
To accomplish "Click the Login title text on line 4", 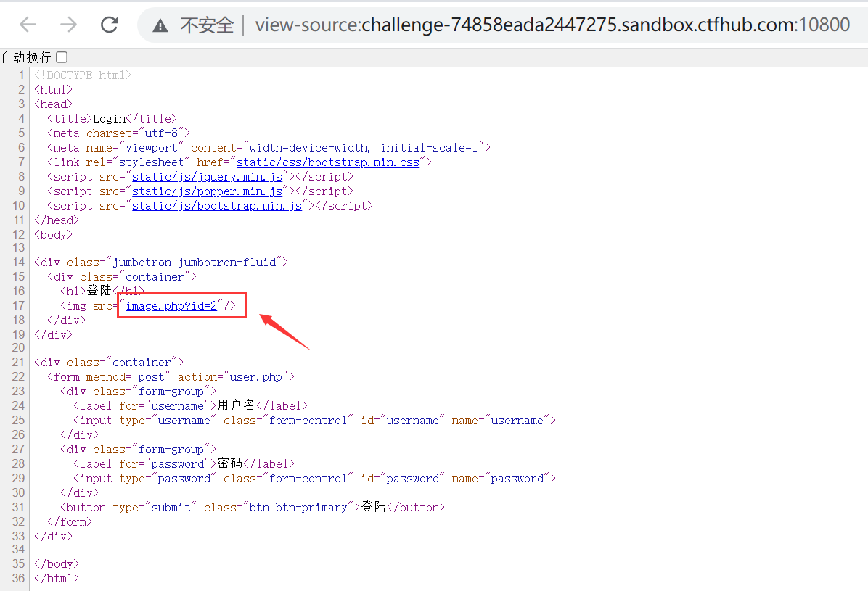I will [109, 119].
